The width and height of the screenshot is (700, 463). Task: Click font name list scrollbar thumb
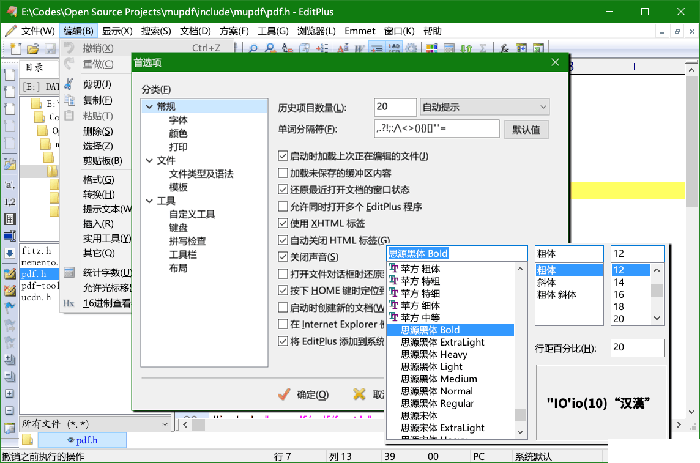point(520,415)
